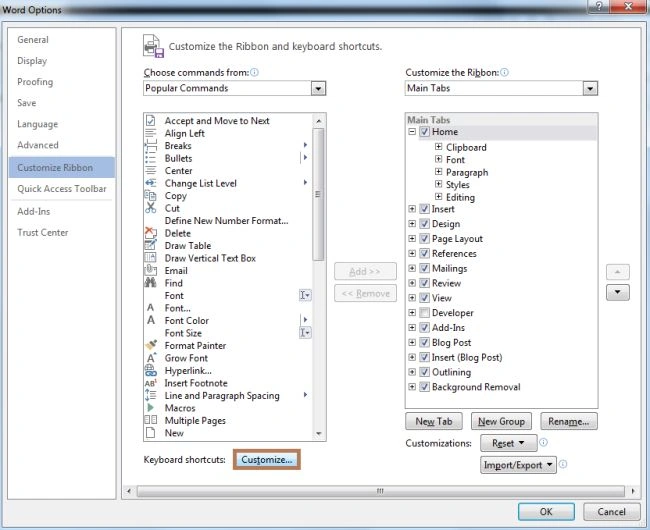Image resolution: width=650 pixels, height=530 pixels.
Task: Open the Trust Center category
Action: coord(43,232)
